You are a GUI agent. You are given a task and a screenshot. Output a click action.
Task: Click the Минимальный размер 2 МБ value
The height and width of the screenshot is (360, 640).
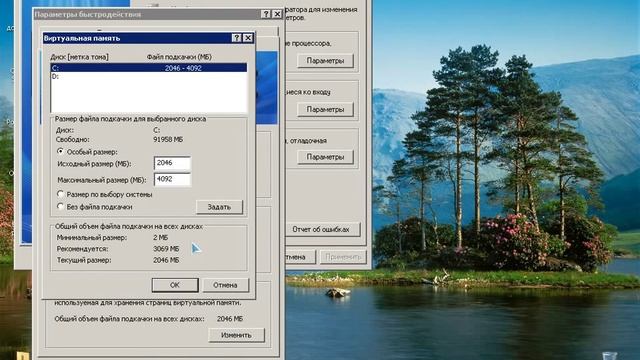click(x=160, y=237)
